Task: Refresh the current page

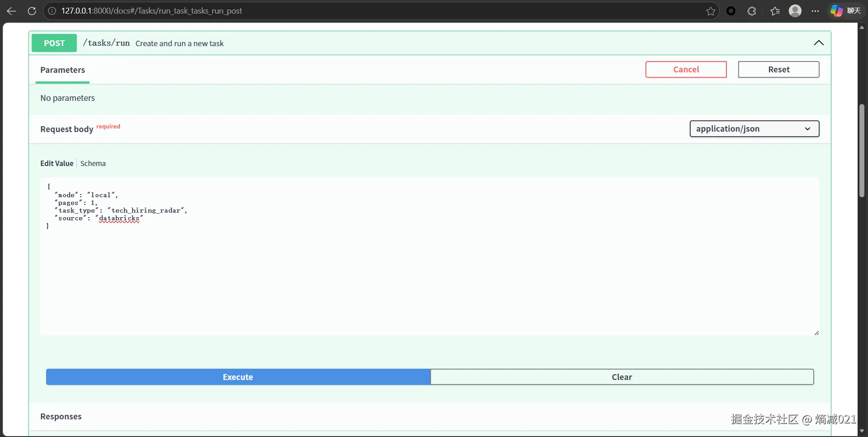Action: (x=32, y=11)
